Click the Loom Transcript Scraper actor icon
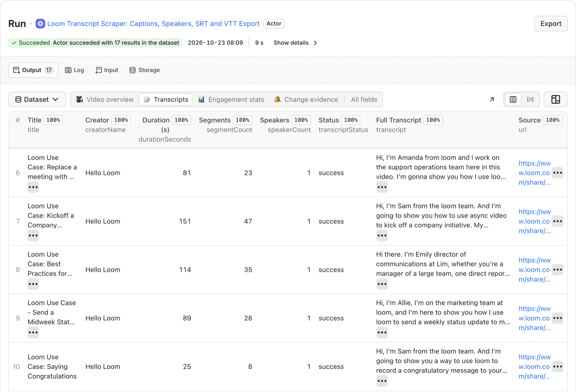The width and height of the screenshot is (576, 392). pos(40,24)
